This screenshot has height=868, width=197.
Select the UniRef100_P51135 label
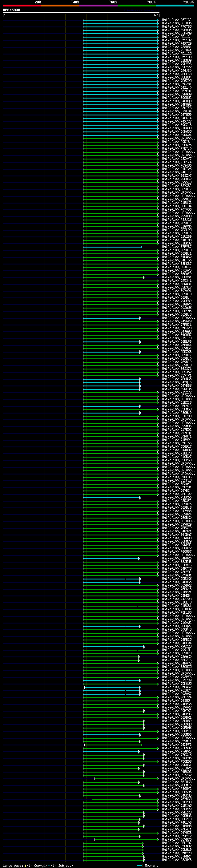[177, 54]
